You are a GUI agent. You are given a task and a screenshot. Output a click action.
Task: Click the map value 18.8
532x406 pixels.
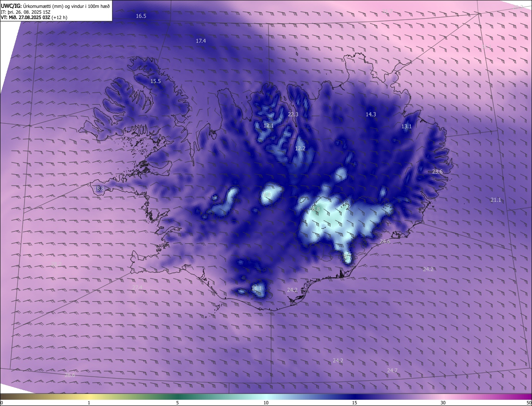99,189
